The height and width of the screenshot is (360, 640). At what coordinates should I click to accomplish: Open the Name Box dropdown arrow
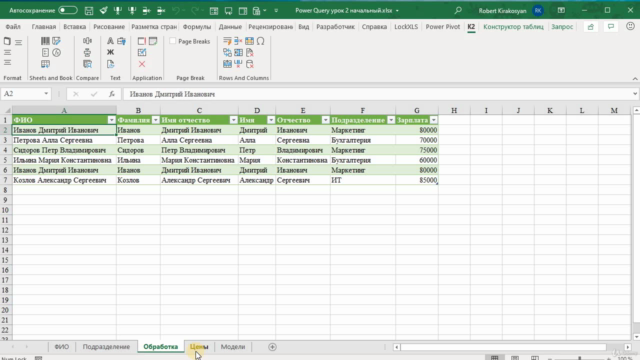coord(46,94)
